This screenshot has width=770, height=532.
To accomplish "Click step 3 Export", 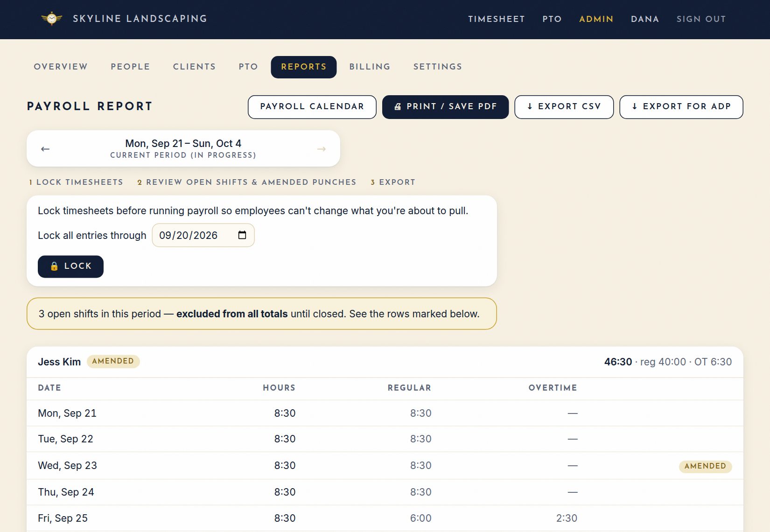I will (x=393, y=182).
